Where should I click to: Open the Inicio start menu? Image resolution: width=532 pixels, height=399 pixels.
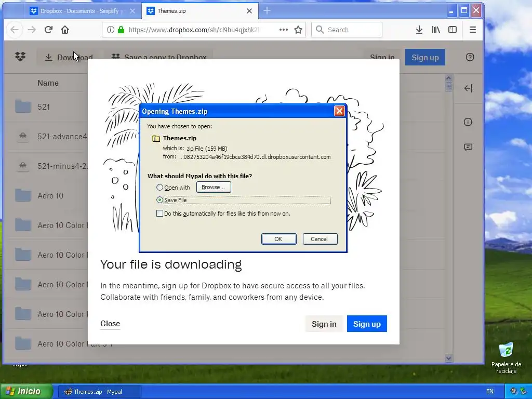pyautogui.click(x=26, y=391)
